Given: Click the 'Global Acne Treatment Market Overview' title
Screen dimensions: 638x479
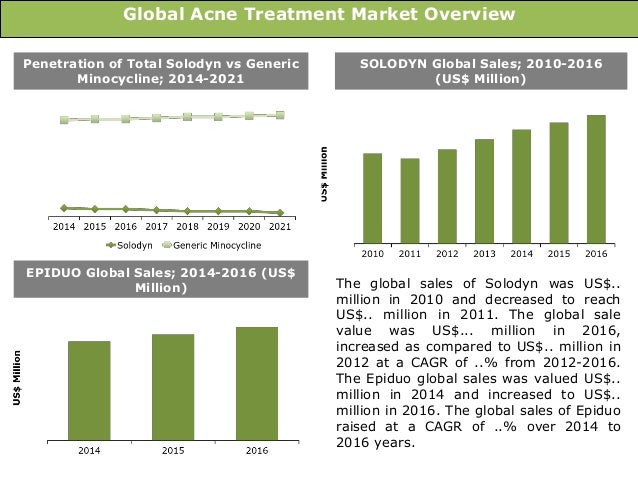Looking at the screenshot, I should tap(319, 14).
